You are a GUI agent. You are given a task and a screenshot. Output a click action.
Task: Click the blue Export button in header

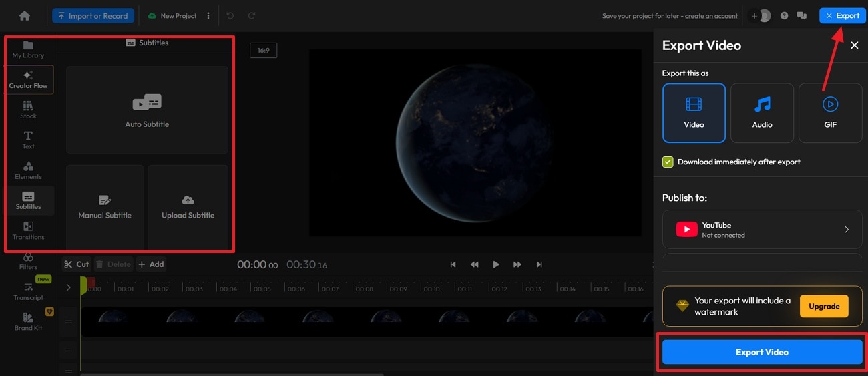click(x=842, y=15)
